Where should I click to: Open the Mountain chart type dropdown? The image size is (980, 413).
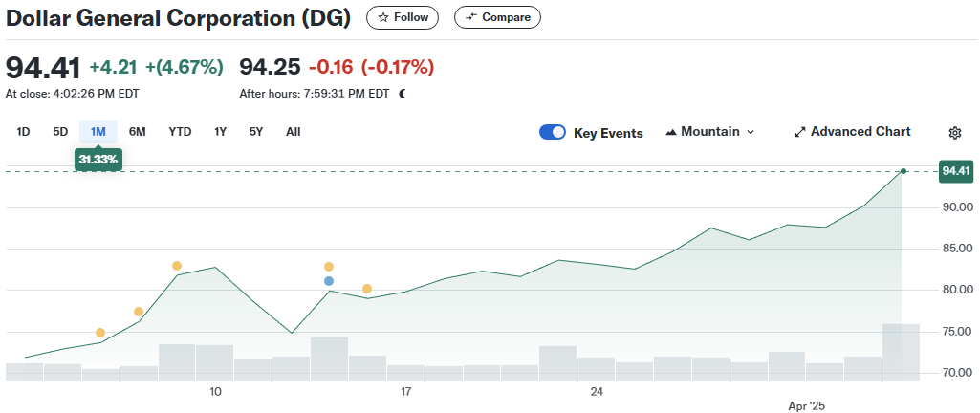710,132
